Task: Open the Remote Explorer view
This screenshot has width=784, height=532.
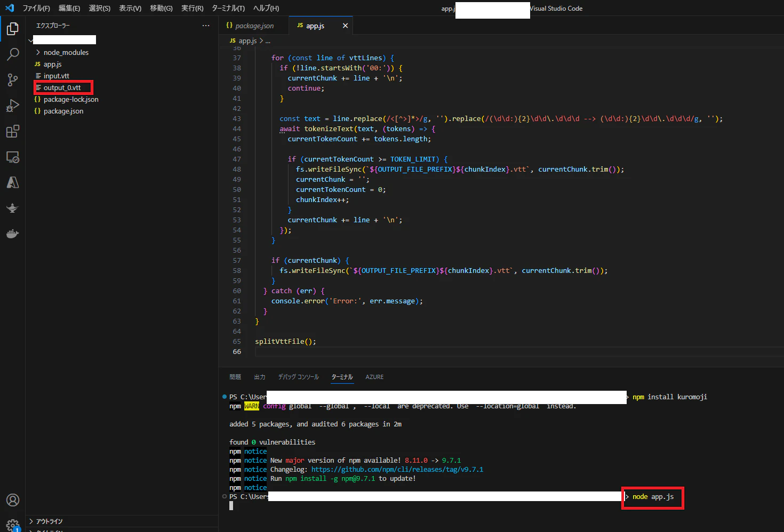Action: click(x=12, y=157)
